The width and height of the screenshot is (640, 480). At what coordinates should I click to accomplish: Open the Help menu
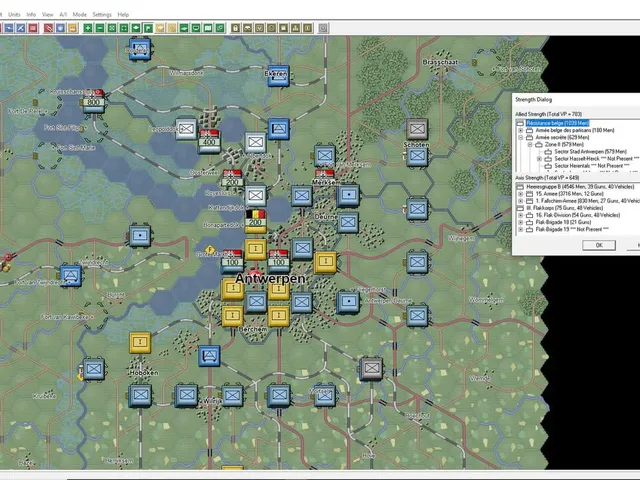click(123, 14)
